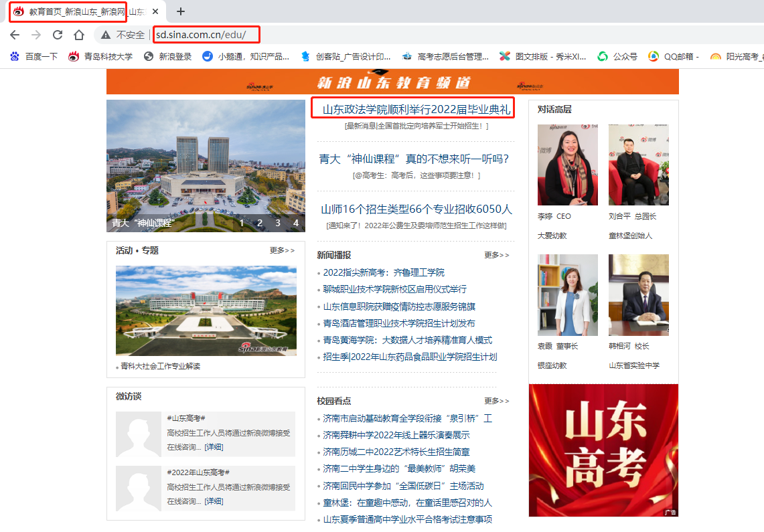Click 袁霞 董事长 interview photo

click(x=568, y=295)
